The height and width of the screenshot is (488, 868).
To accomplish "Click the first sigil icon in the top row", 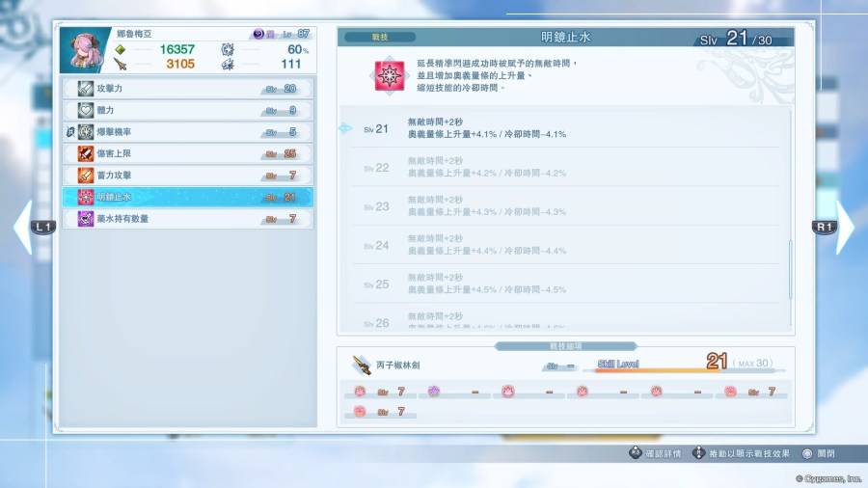I will (360, 392).
